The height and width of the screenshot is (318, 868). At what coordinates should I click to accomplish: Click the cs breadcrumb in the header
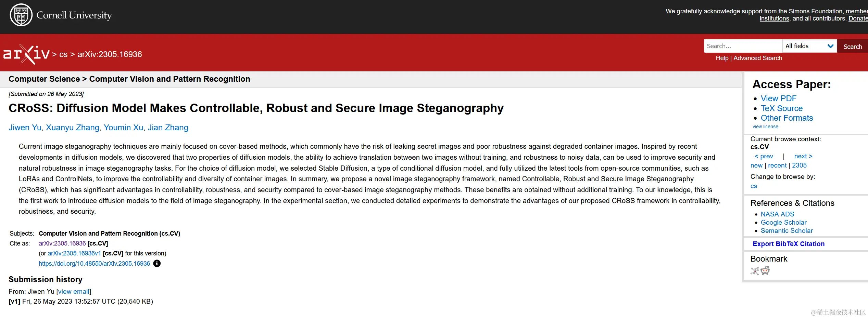pyautogui.click(x=63, y=54)
